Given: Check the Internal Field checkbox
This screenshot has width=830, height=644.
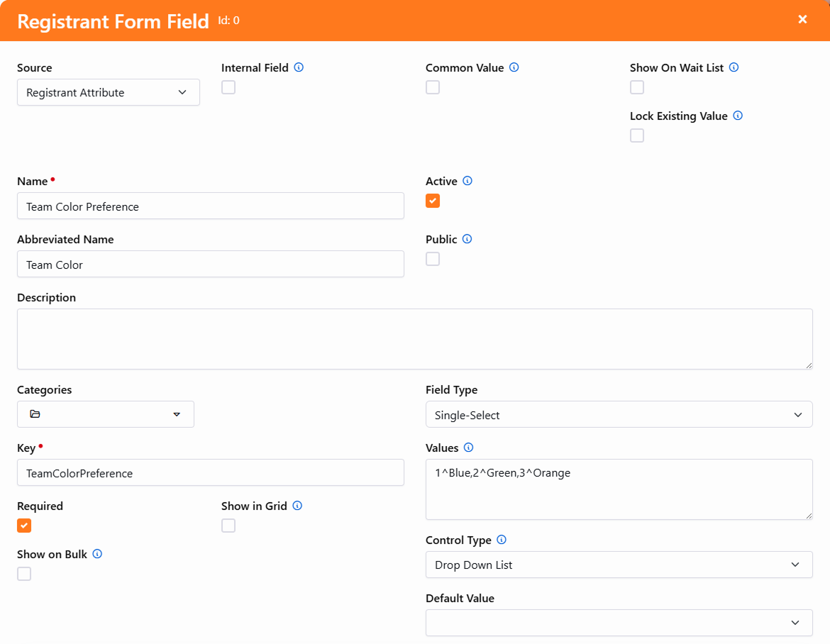Looking at the screenshot, I should (228, 87).
